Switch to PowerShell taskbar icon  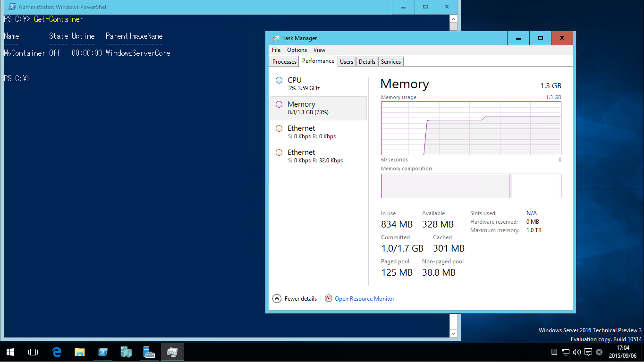tap(102, 352)
